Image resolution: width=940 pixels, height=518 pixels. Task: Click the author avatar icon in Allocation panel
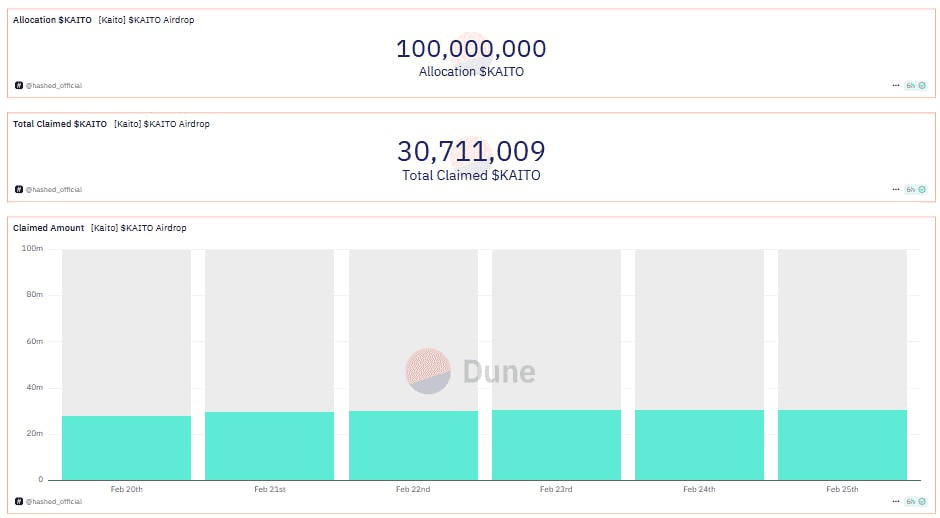tap(18, 86)
